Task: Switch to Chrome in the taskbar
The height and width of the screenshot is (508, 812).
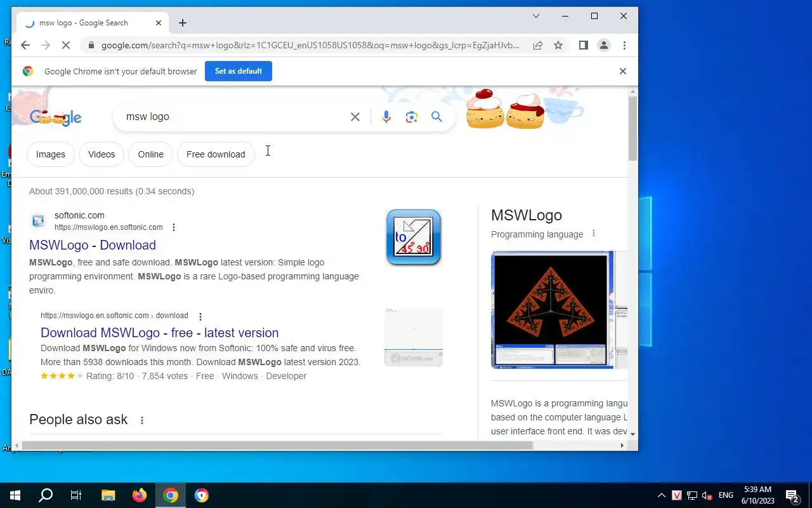Action: coord(171,495)
